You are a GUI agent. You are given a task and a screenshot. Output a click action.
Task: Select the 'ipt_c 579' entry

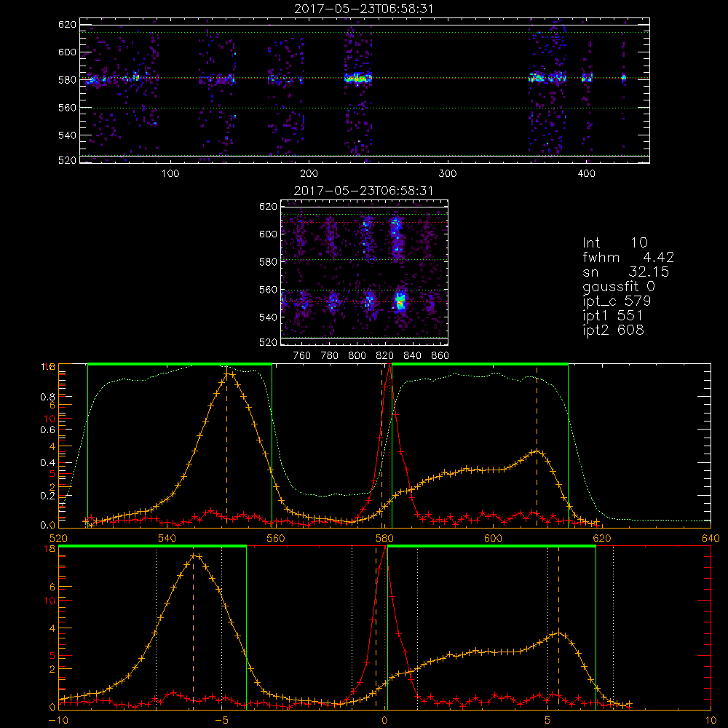click(x=617, y=301)
